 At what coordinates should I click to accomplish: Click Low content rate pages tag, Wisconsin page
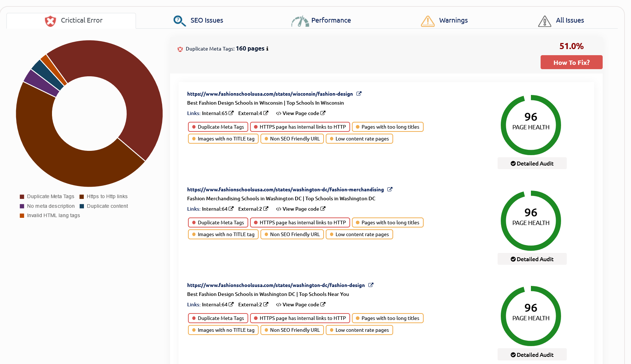point(359,139)
